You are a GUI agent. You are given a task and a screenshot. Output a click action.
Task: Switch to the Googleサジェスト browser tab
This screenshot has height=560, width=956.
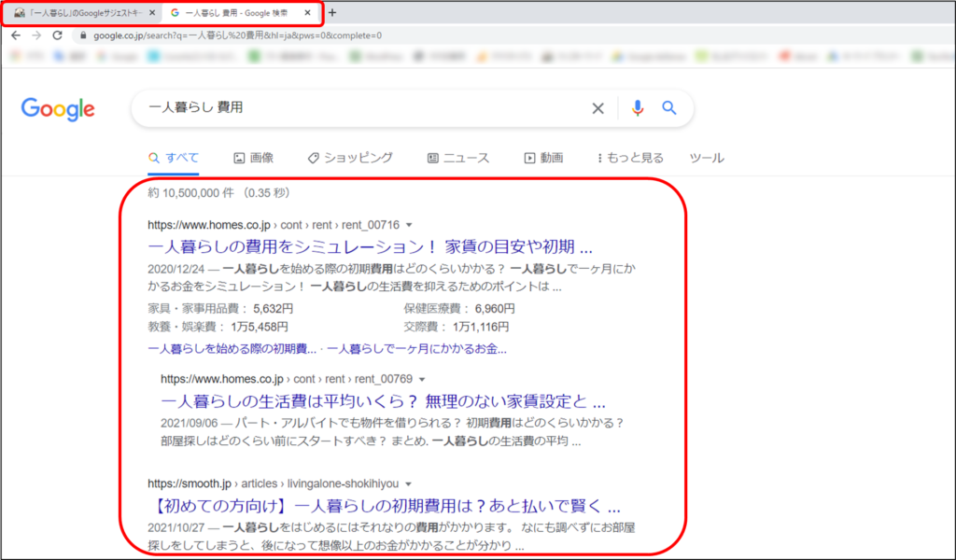coord(83,13)
